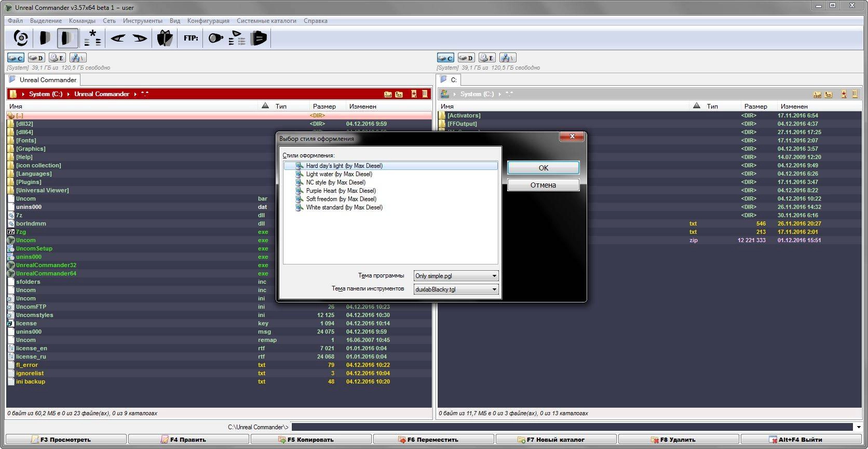Switch right panel to drive E

point(487,58)
